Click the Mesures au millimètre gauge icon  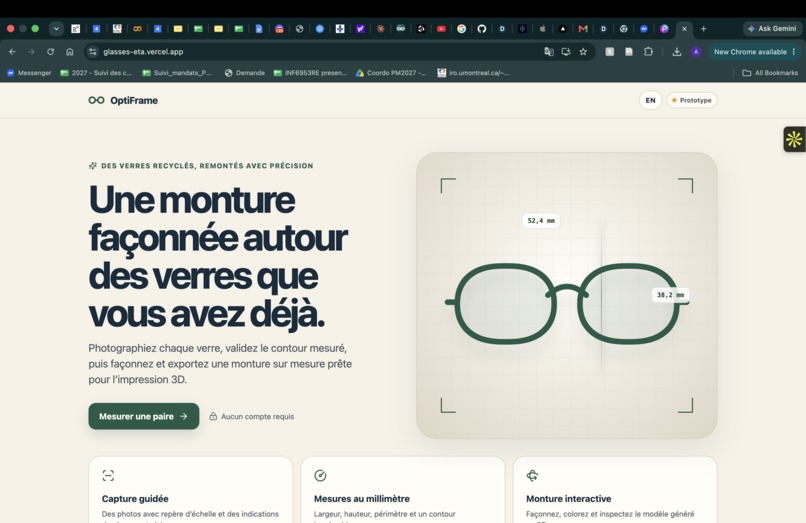point(320,476)
